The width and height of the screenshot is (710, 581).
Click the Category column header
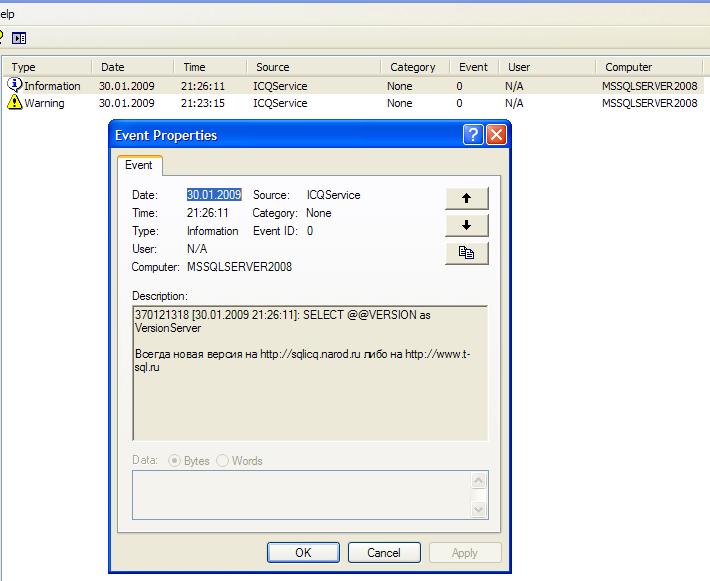[x=415, y=67]
